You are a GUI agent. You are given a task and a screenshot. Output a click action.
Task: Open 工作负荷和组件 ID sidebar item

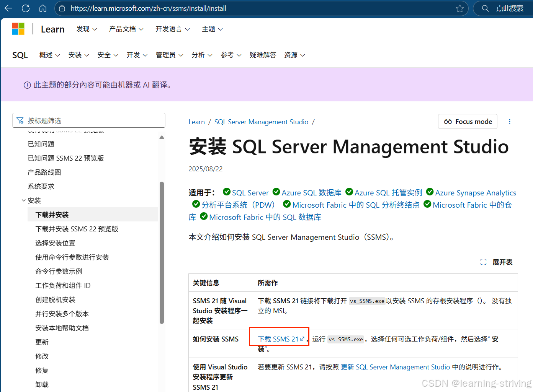63,285
